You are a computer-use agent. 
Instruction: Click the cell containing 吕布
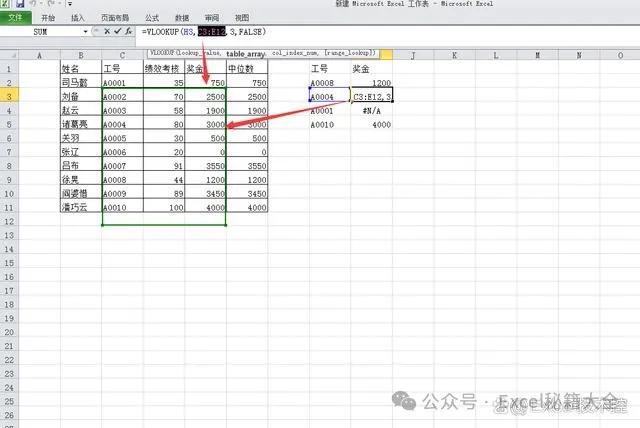tap(81, 166)
